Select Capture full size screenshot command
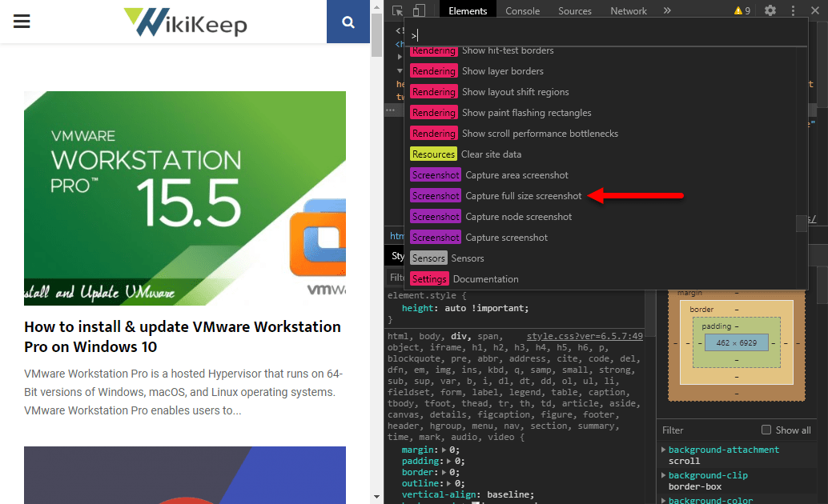828x504 pixels. [606, 196]
